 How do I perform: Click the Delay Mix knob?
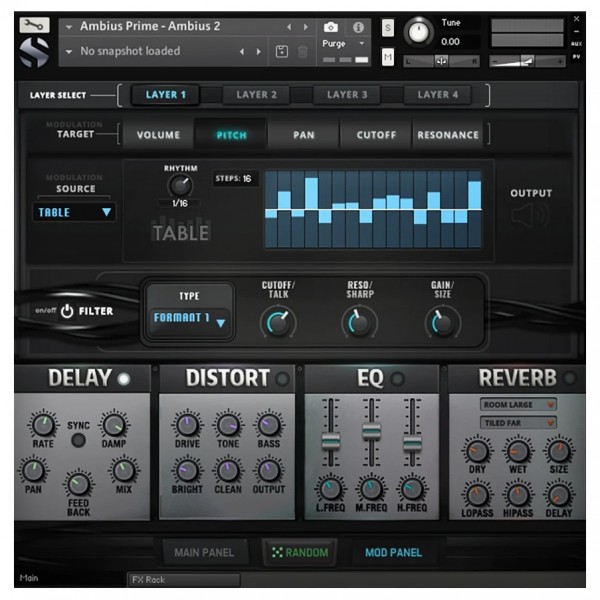click(124, 471)
